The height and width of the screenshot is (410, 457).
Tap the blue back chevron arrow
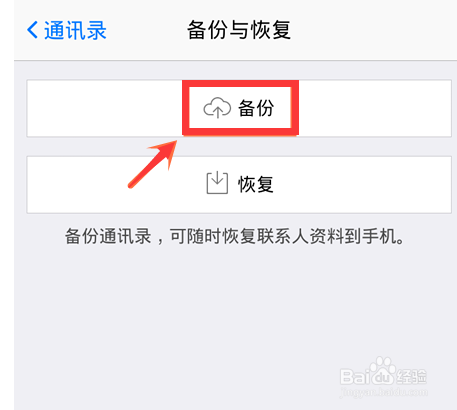(x=32, y=30)
